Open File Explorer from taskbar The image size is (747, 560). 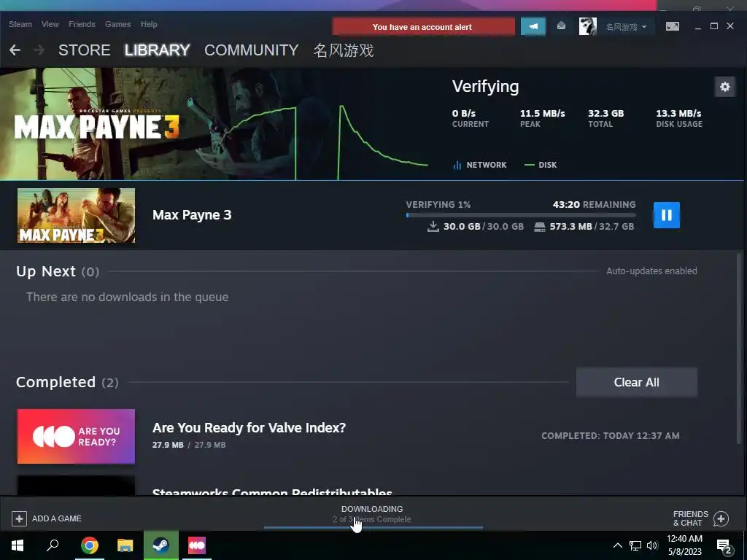(125, 545)
